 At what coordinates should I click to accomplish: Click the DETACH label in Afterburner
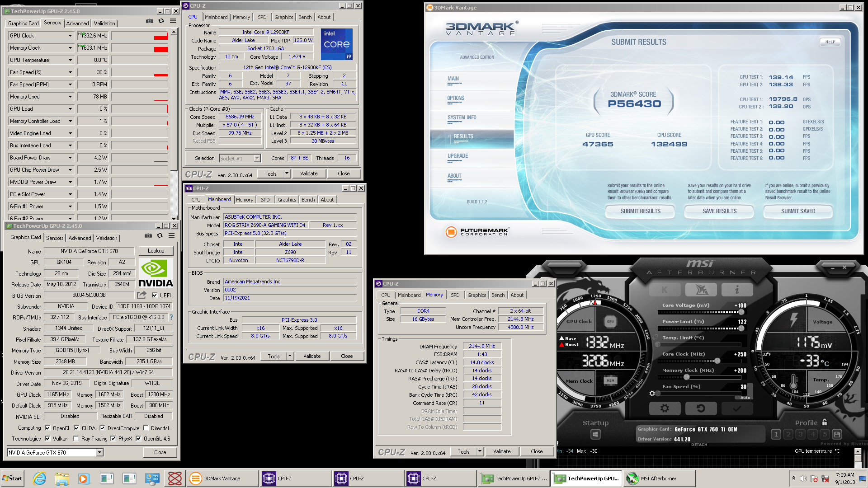(699, 445)
